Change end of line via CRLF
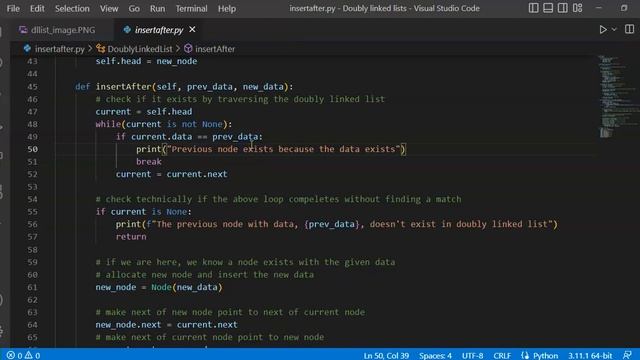Image resolution: width=640 pixels, height=360 pixels. pos(502,356)
